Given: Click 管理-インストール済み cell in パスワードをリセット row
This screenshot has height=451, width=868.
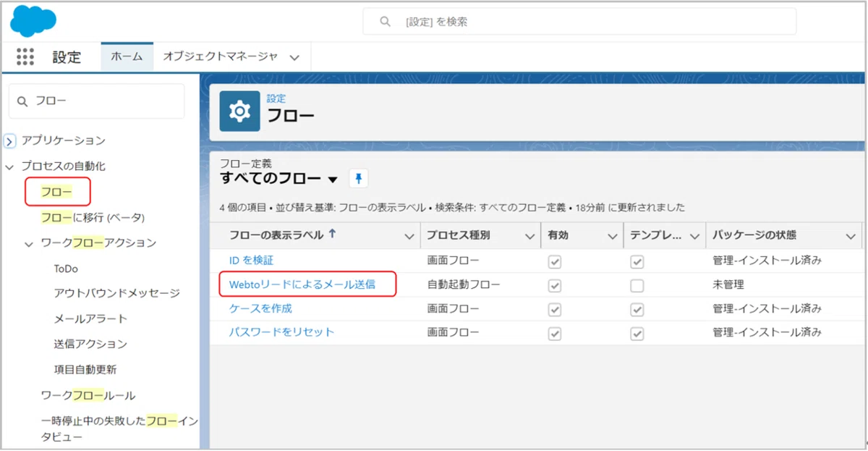Looking at the screenshot, I should coord(767,333).
